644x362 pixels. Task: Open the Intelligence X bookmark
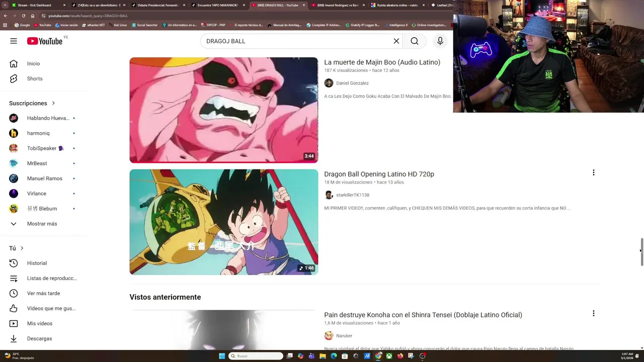click(x=396, y=25)
